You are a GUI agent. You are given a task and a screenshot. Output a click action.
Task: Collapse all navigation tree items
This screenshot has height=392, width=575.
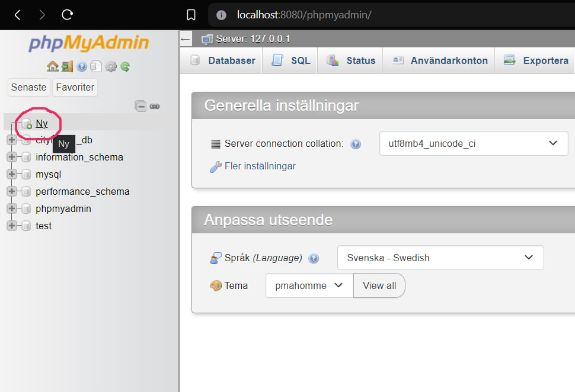tap(140, 106)
